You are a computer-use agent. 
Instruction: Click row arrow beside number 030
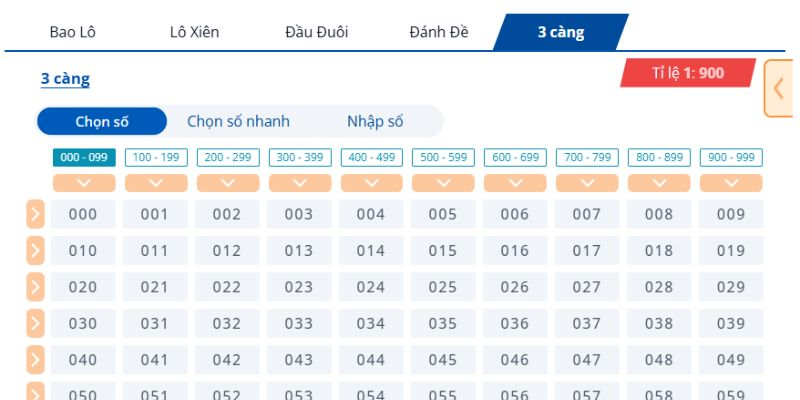35,324
